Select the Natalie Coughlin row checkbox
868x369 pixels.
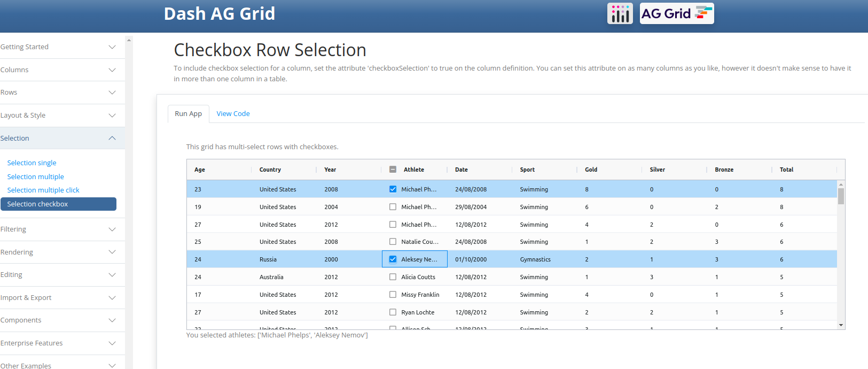[393, 242]
